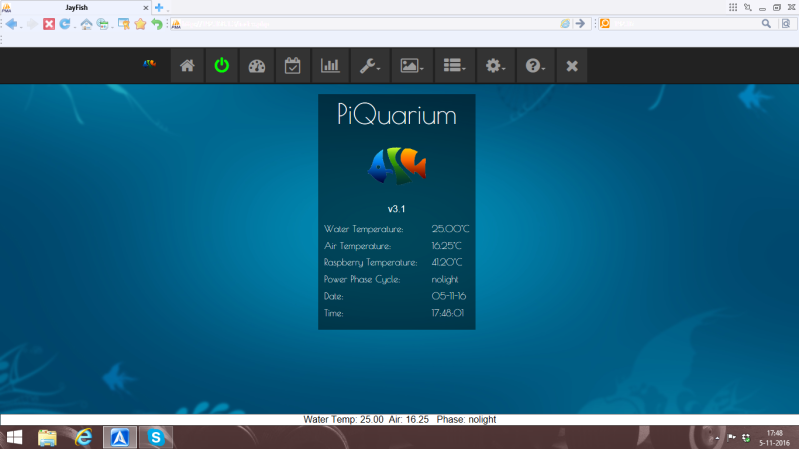Viewport: 799px width, 449px height.
Task: Open the calendar schedule icon
Action: [x=293, y=66]
